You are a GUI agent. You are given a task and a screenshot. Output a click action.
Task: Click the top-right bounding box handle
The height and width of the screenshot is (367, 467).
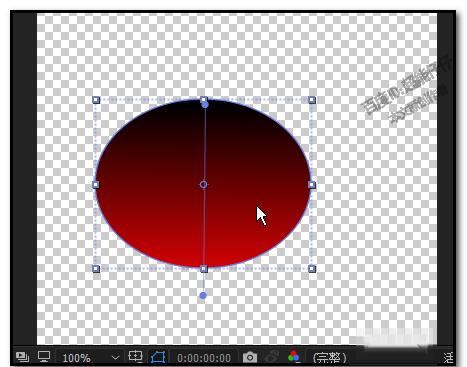(x=312, y=100)
